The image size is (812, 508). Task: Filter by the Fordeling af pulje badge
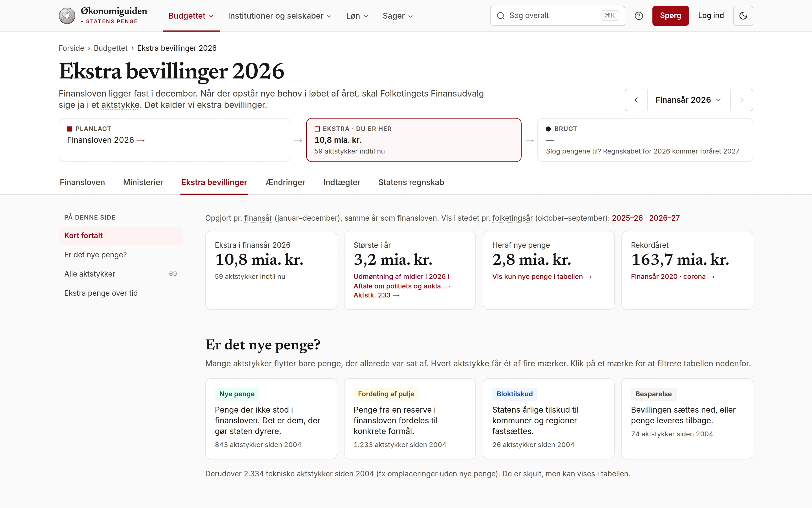(386, 394)
